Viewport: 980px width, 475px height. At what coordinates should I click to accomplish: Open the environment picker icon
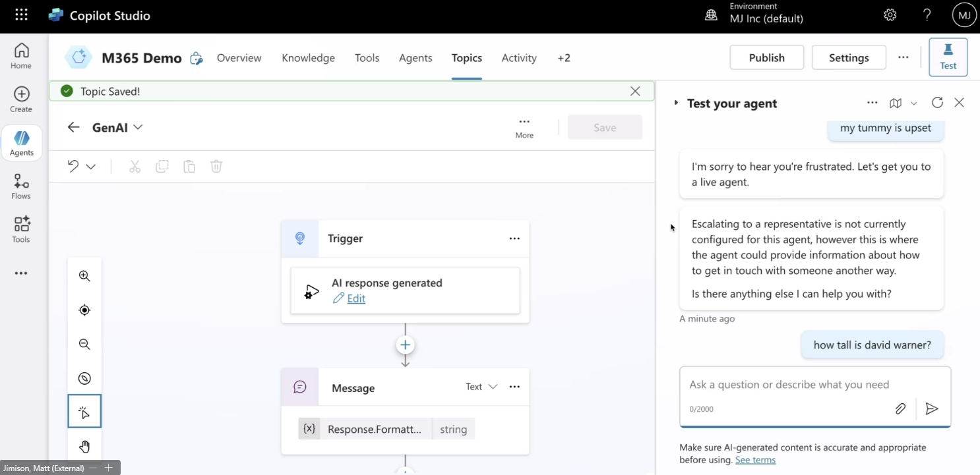click(x=711, y=15)
